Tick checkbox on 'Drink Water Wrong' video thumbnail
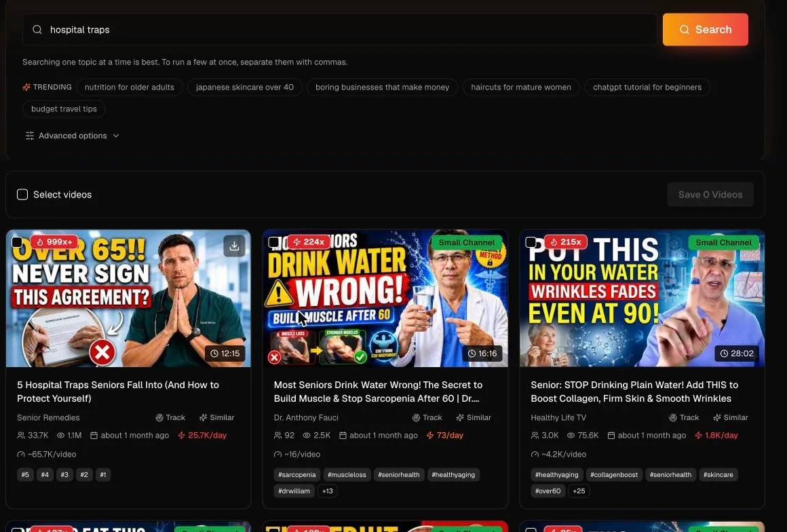Image resolution: width=787 pixels, height=532 pixels. pos(273,242)
